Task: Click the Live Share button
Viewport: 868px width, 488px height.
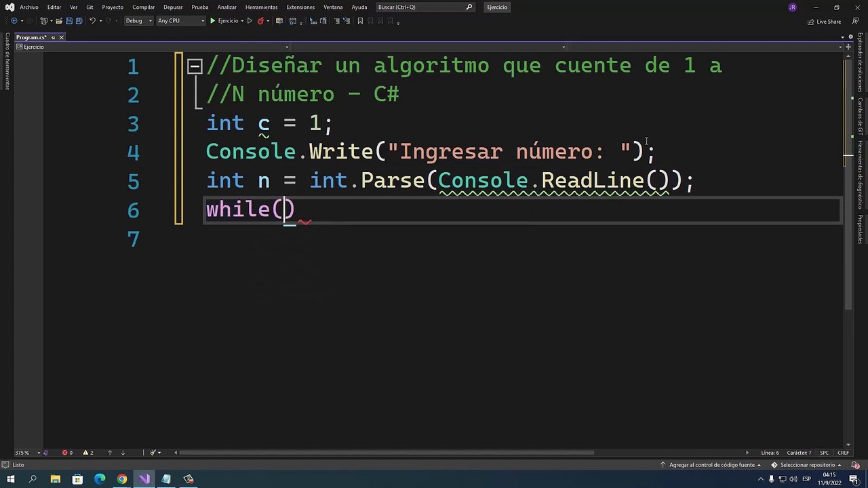Action: click(825, 22)
